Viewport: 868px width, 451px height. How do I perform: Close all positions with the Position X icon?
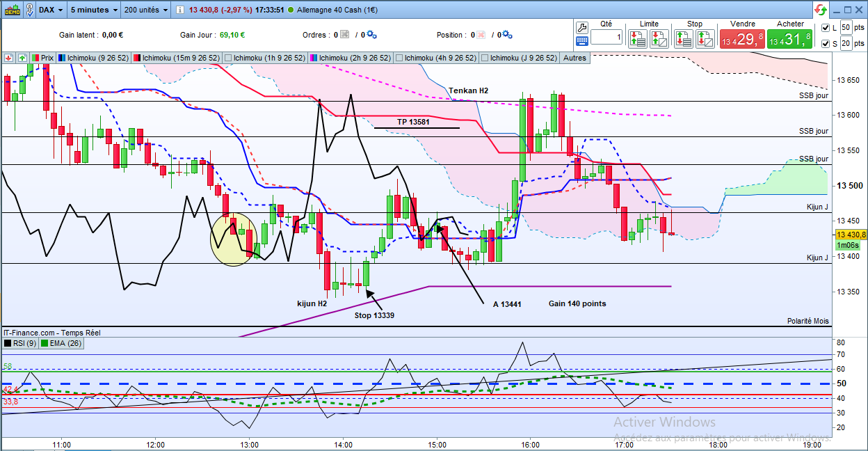click(481, 35)
